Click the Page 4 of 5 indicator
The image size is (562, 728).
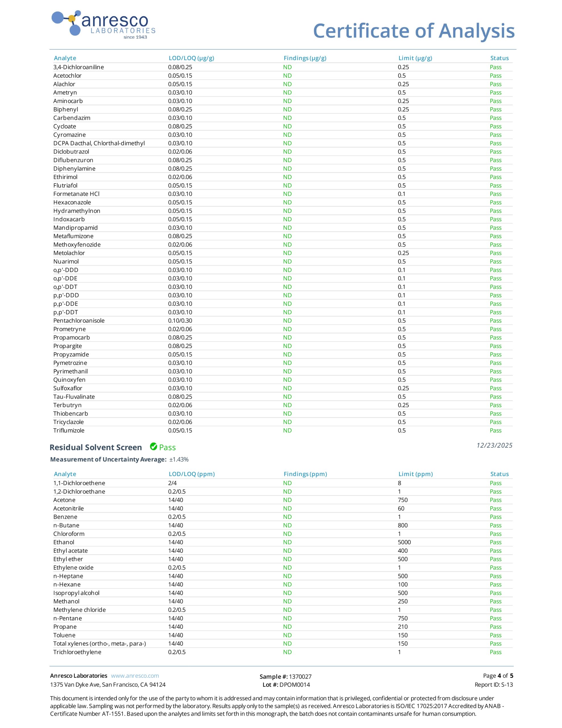click(498, 676)
